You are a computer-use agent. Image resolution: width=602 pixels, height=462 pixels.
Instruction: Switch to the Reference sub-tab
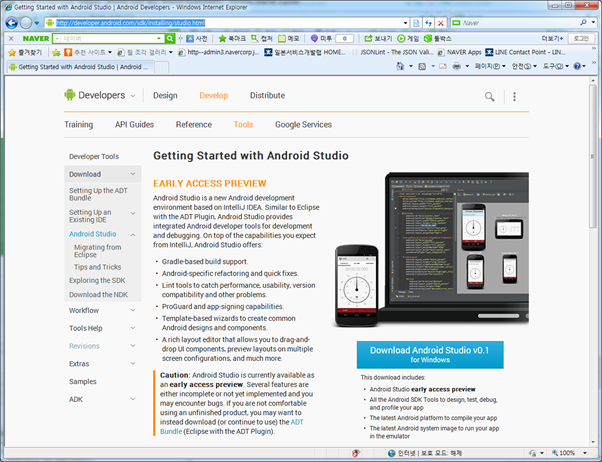194,124
